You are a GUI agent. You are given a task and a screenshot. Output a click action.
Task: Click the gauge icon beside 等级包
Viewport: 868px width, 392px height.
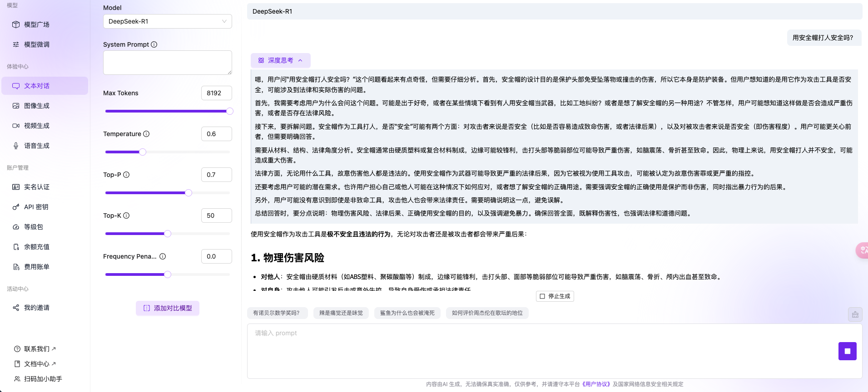coord(16,227)
